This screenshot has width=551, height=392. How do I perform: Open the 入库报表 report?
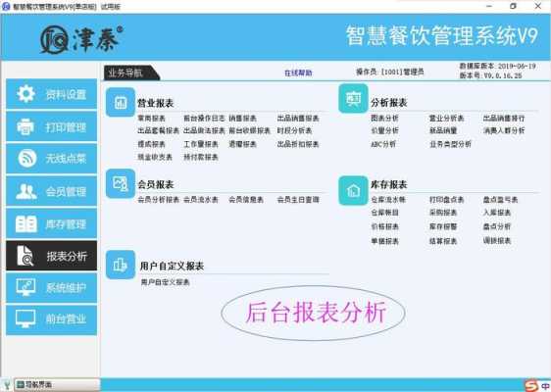(x=497, y=213)
